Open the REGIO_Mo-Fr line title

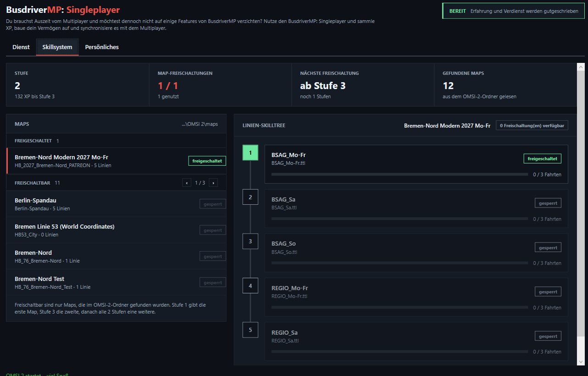coord(290,288)
